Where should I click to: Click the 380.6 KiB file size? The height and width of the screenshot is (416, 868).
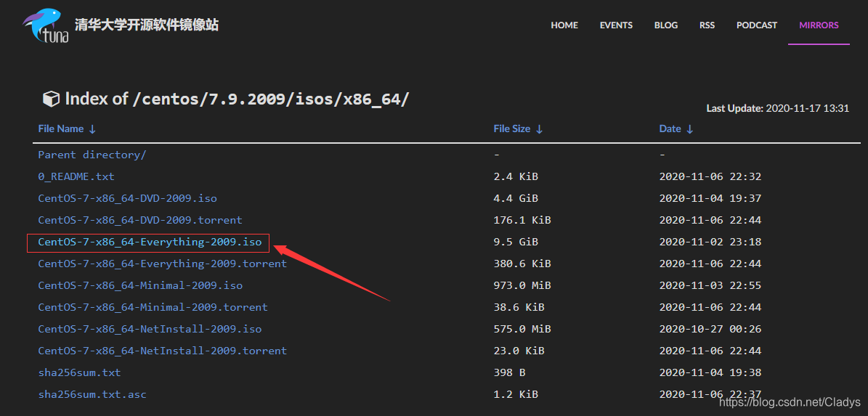522,264
